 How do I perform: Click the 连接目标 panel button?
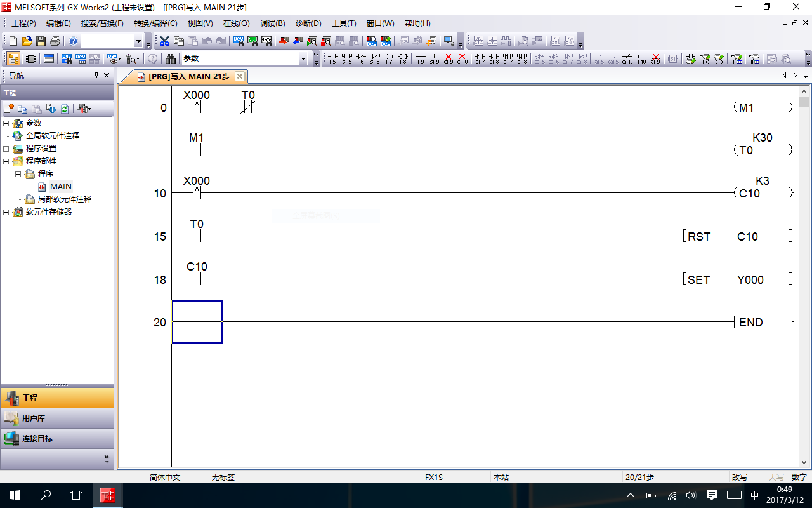coord(57,438)
